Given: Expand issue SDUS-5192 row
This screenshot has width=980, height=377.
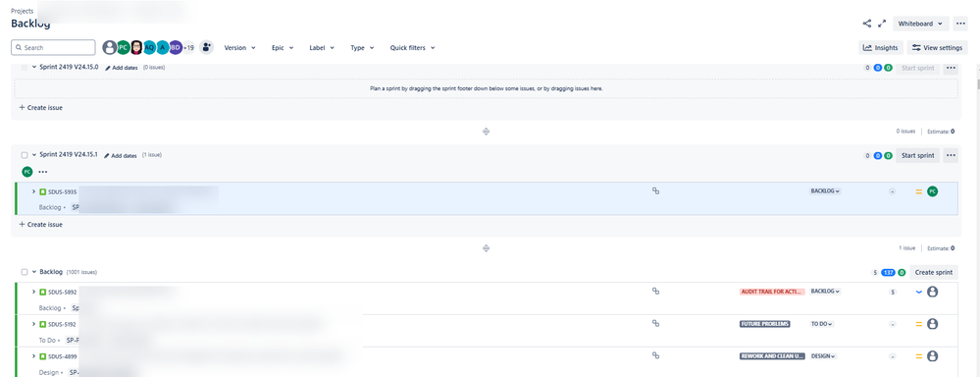Looking at the screenshot, I should tap(33, 324).
